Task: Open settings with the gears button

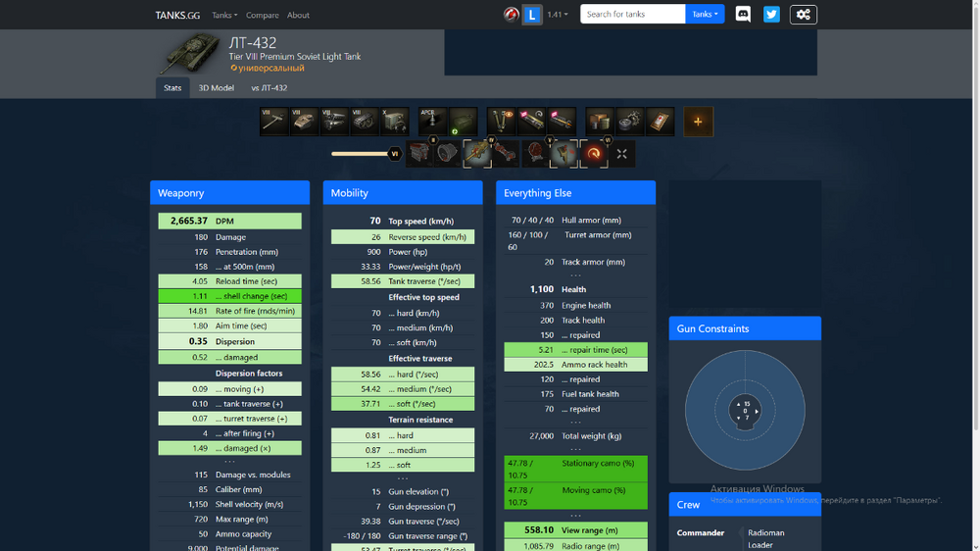Action: click(x=804, y=15)
